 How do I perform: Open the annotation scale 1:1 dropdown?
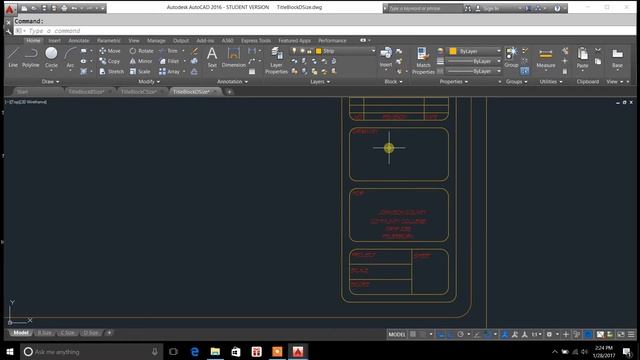[x=536, y=334]
